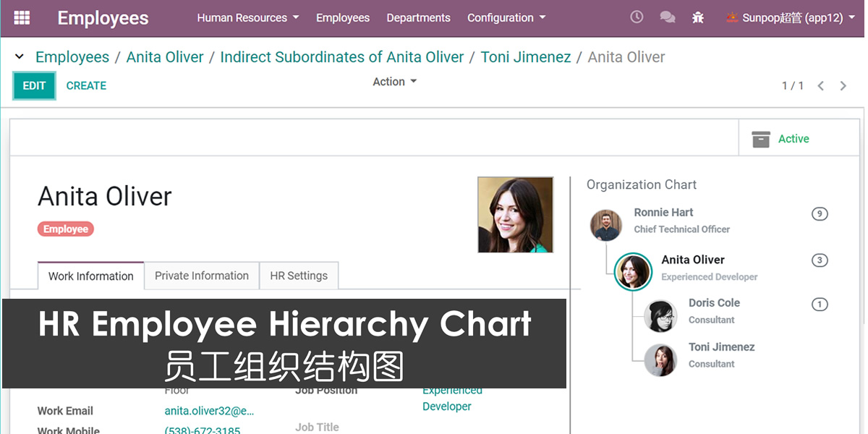868x434 pixels.
Task: Open the Configuration dropdown menu
Action: tap(506, 18)
